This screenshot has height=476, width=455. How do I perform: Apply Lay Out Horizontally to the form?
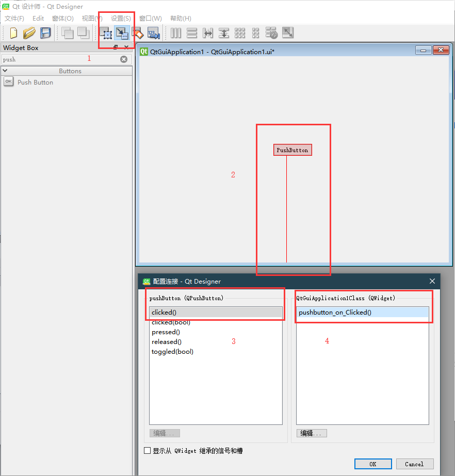coord(175,32)
